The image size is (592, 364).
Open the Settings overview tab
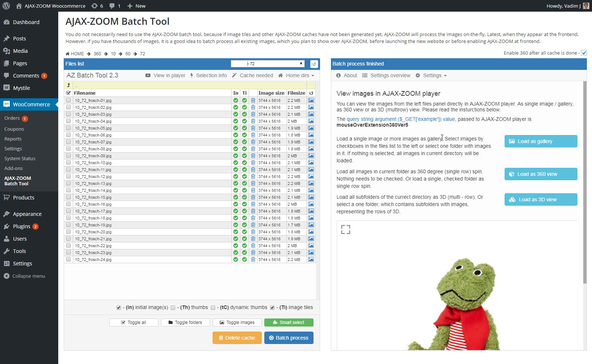[386, 75]
